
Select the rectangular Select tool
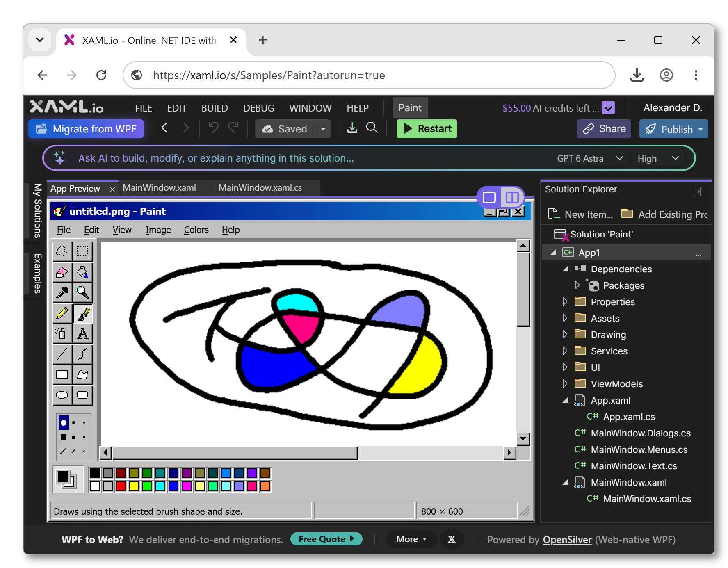point(82,251)
